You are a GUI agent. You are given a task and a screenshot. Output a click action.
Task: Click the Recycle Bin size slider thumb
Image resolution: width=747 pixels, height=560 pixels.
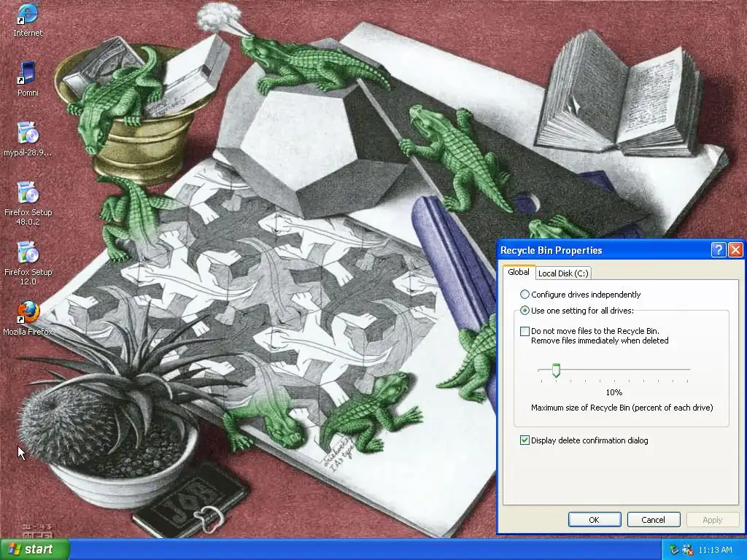[556, 370]
